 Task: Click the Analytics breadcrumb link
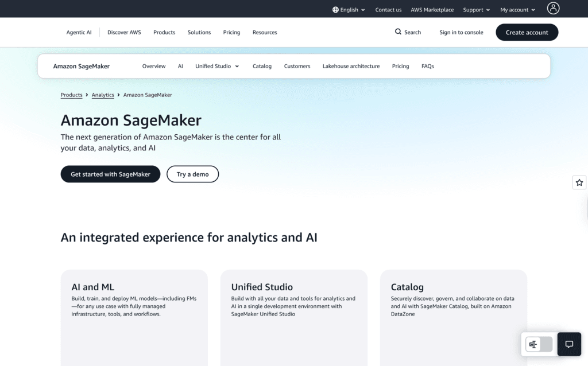coord(103,95)
